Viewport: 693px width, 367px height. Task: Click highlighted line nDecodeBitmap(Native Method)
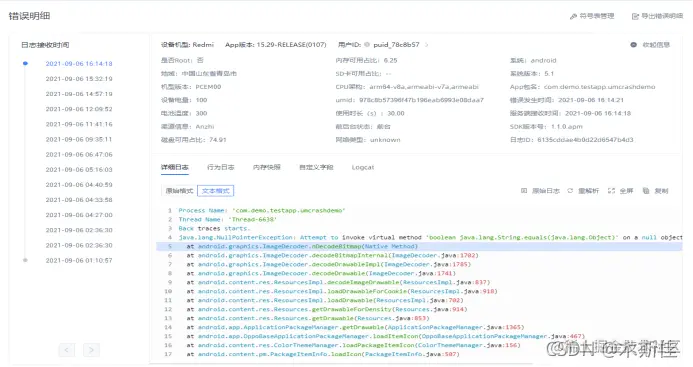(x=419, y=246)
